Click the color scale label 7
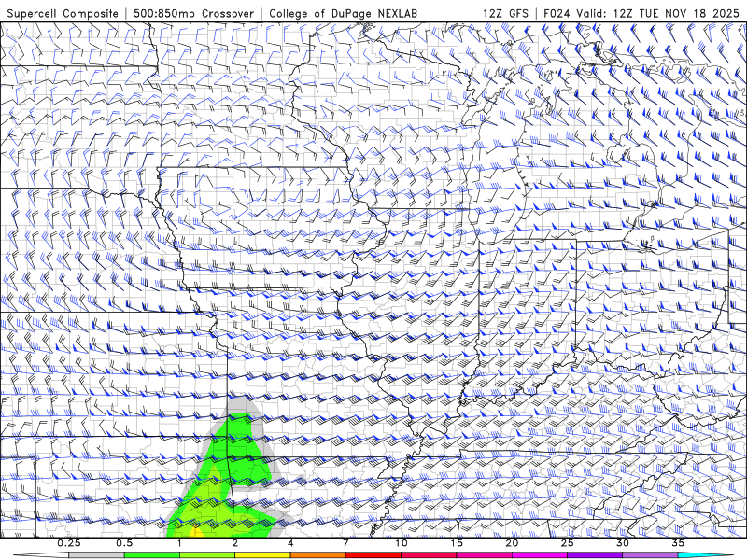This screenshot has width=747, height=560. (345, 543)
